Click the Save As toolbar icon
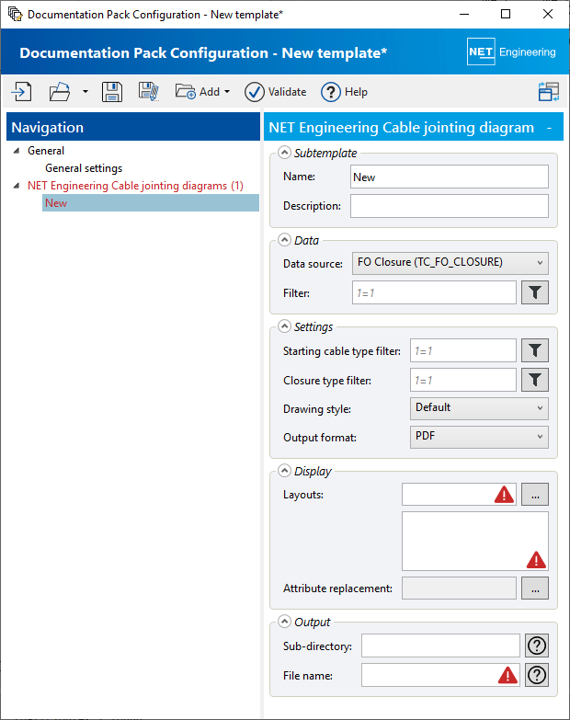Image resolution: width=570 pixels, height=720 pixels. pos(148,92)
